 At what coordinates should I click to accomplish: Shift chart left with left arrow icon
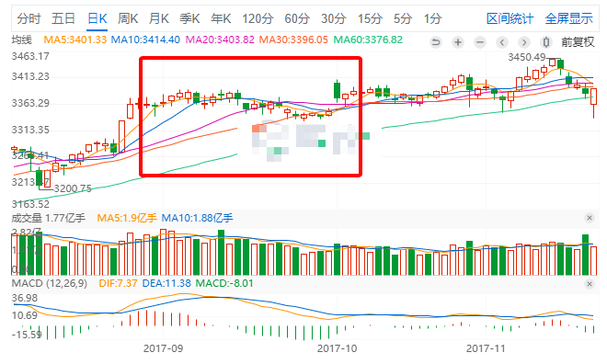click(502, 41)
